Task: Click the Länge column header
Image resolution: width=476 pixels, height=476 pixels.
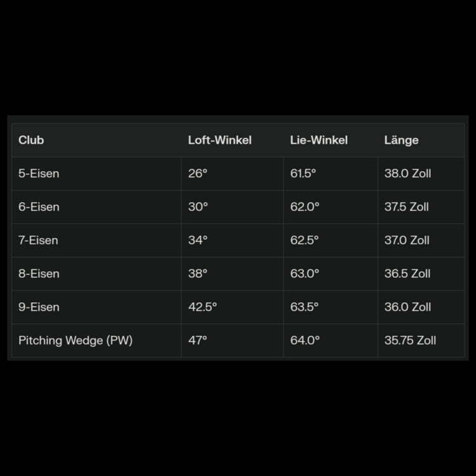Action: (401, 140)
